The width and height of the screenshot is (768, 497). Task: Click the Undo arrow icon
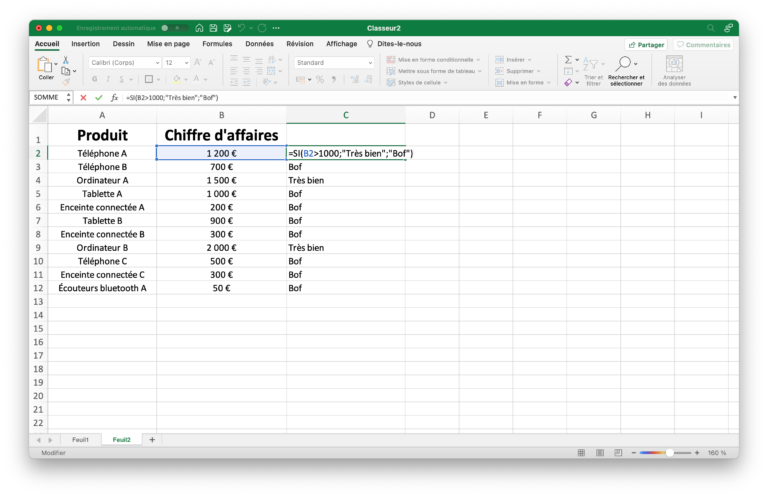(241, 28)
